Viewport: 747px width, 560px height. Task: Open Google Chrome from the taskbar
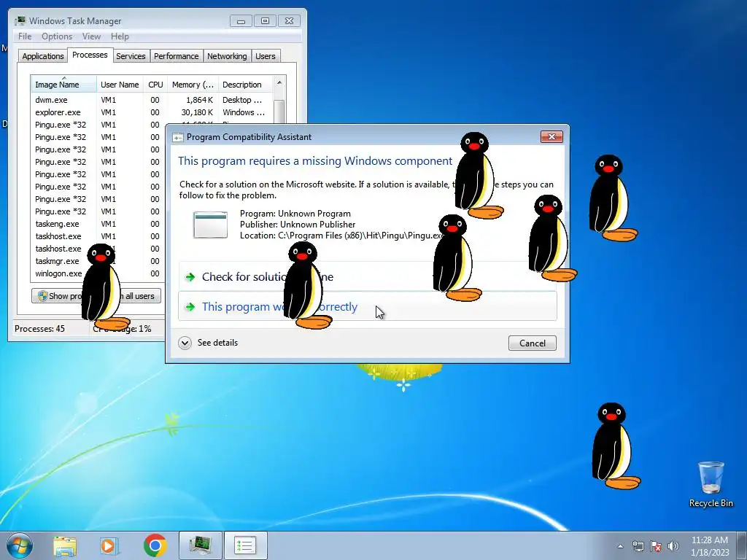(x=155, y=545)
